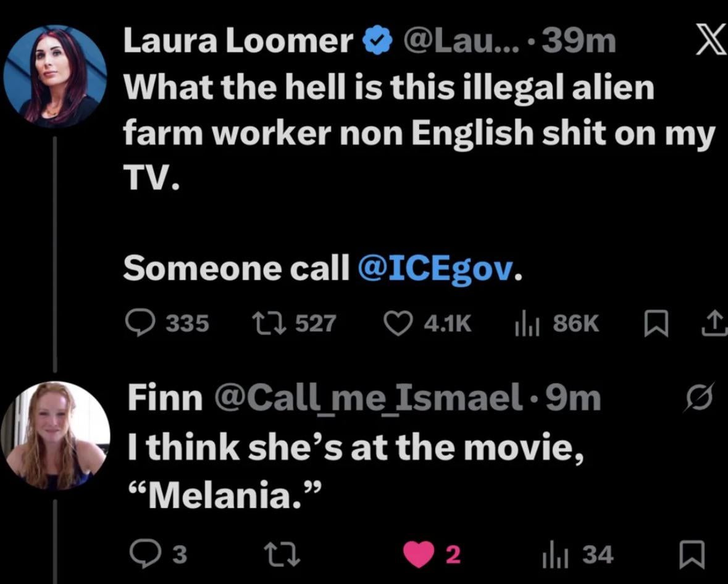This screenshot has height=584, width=728.
Task: Open the X logo icon
Action: point(710,42)
